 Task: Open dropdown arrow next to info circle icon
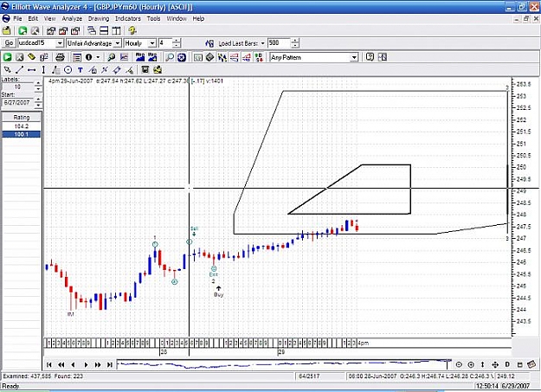tap(99, 57)
